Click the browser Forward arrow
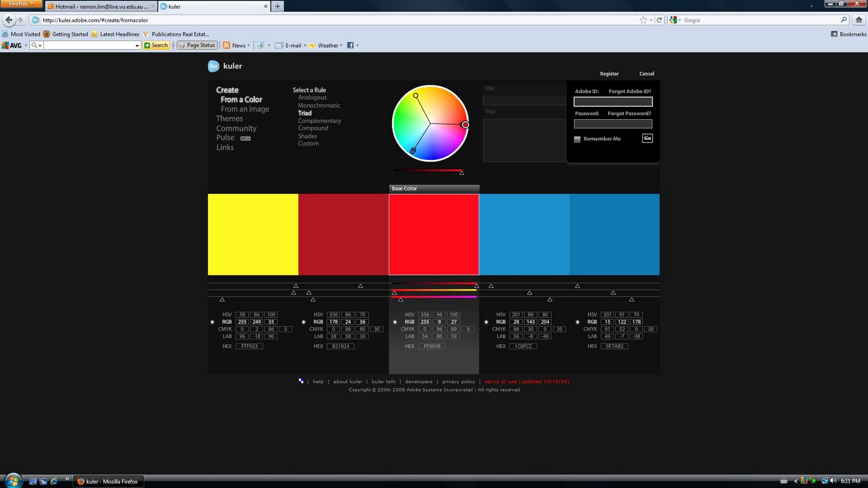Image resolution: width=868 pixels, height=488 pixels. 21,20
